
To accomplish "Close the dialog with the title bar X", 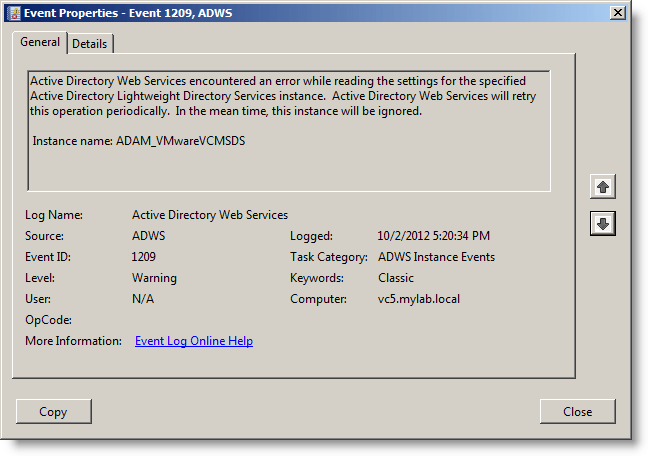I will coord(618,12).
